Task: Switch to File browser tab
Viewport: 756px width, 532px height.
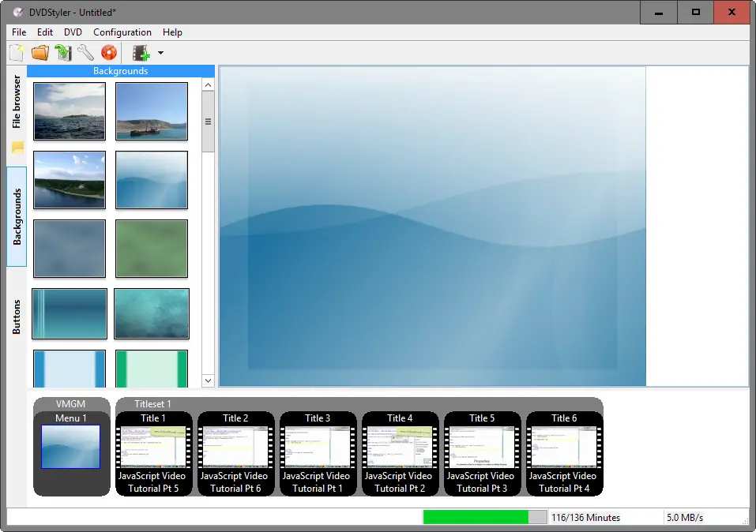Action: pos(17,102)
